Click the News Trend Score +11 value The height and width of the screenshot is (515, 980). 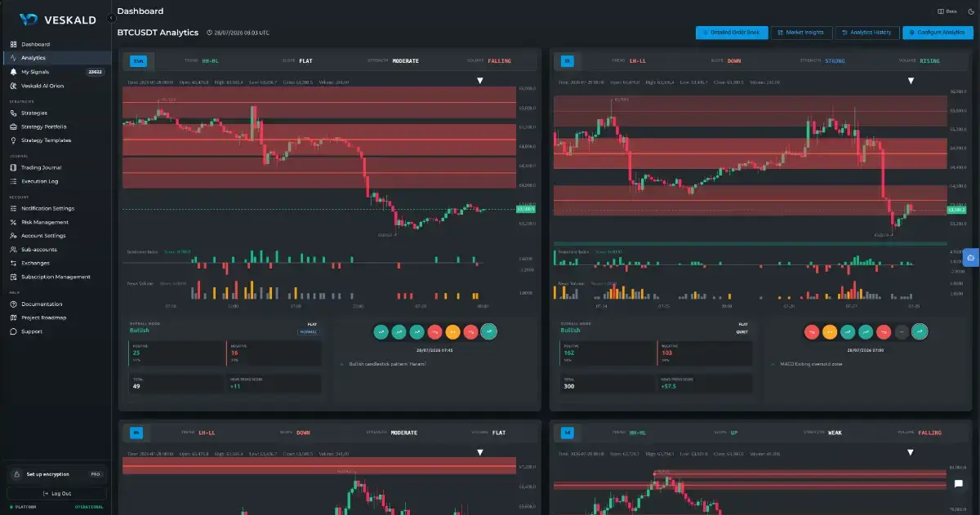tap(237, 385)
